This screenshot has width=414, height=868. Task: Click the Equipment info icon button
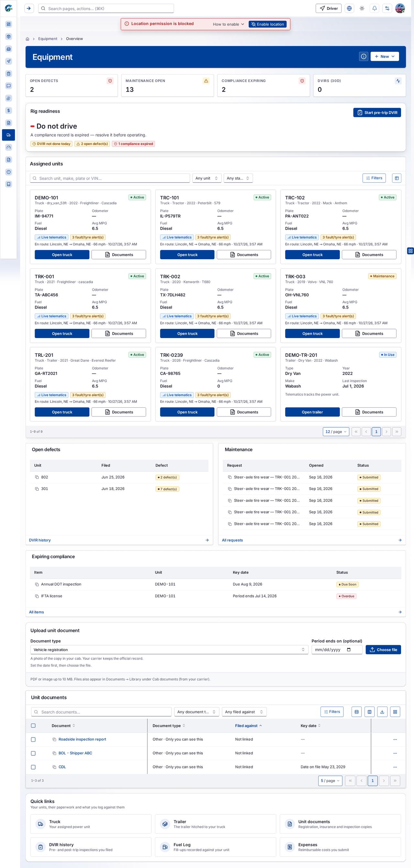click(x=364, y=57)
